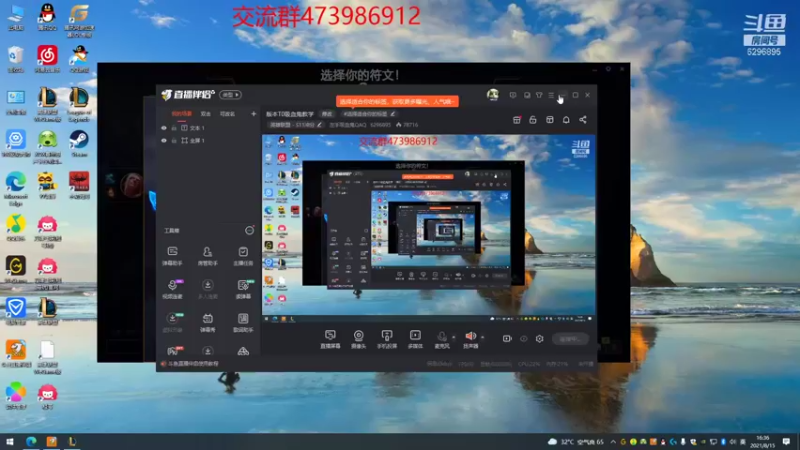The image size is (800, 450).
Task: Click the triangle-shaped tool in the bottom toolbox row
Action: point(243,351)
